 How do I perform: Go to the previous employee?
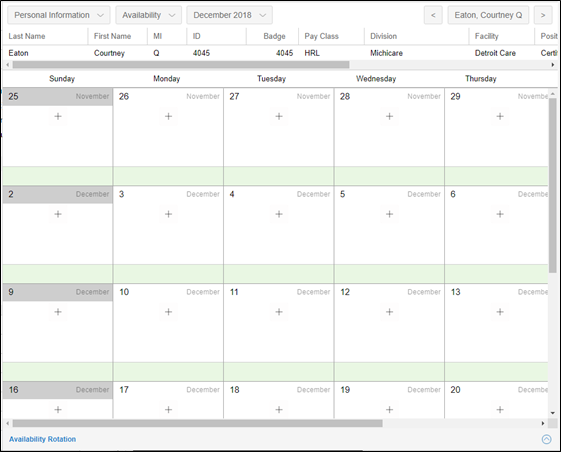pyautogui.click(x=433, y=15)
